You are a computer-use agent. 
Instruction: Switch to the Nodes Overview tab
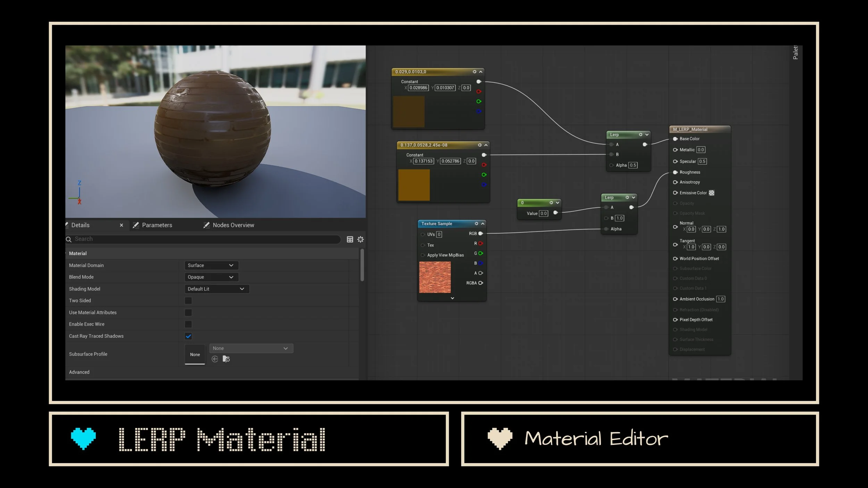[x=233, y=225]
